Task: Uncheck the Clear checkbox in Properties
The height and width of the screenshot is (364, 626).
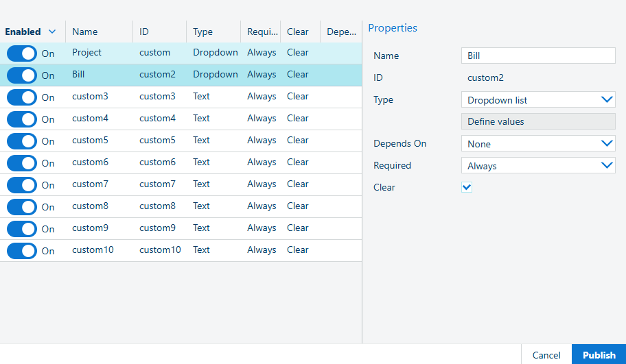Action: pyautogui.click(x=467, y=187)
